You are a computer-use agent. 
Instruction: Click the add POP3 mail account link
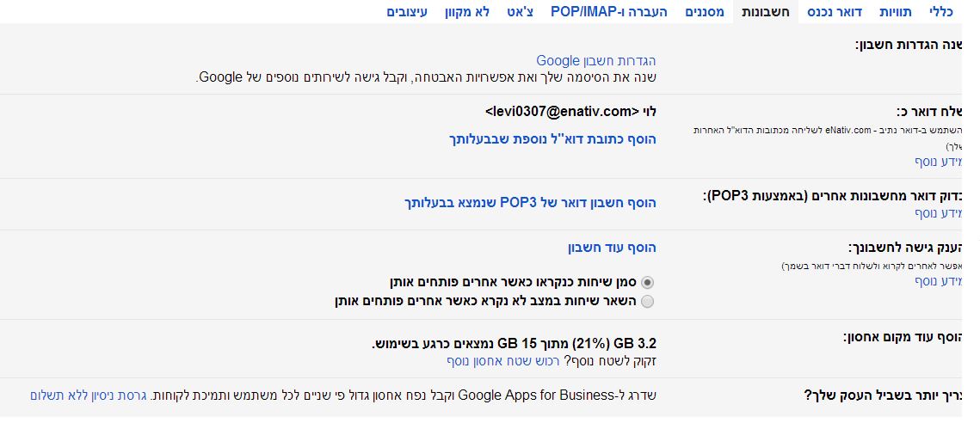coord(530,203)
